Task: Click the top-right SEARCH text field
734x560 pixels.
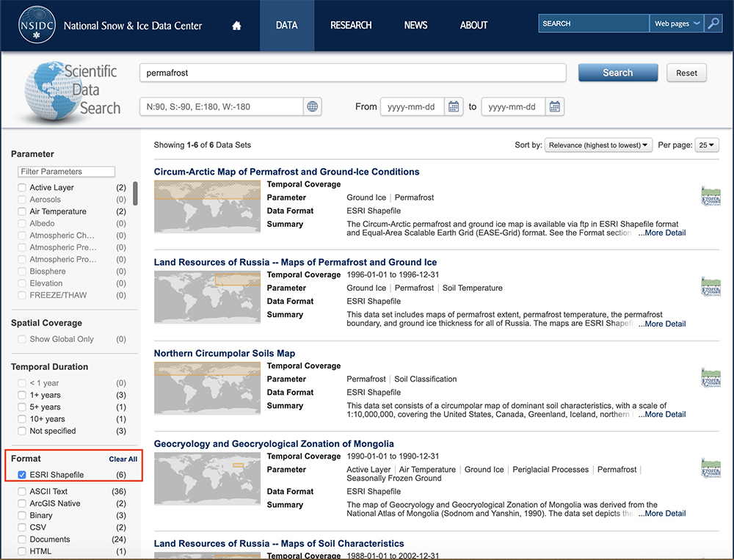Action: tap(594, 23)
